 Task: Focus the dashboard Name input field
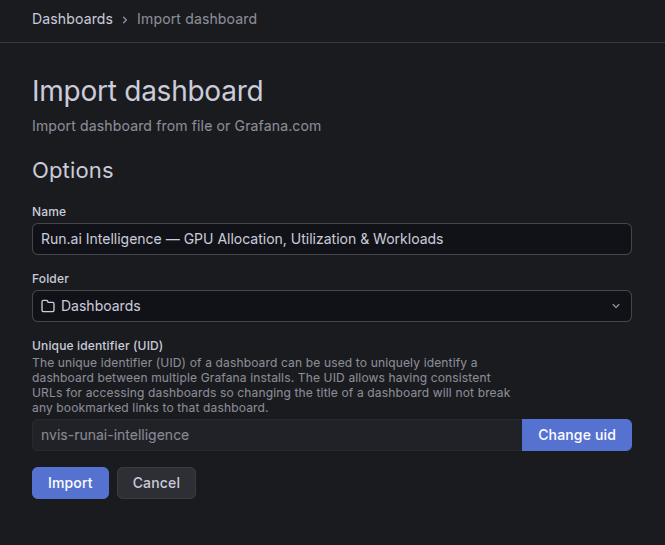tap(332, 239)
